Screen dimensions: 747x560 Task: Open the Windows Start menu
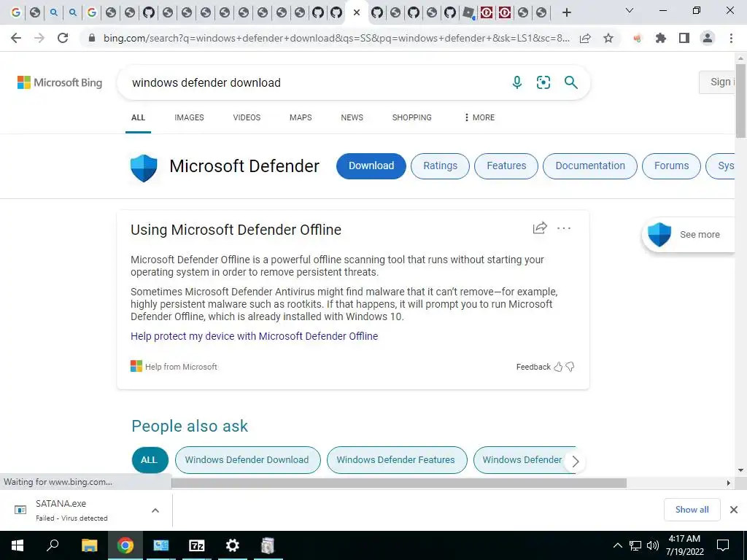(18, 545)
